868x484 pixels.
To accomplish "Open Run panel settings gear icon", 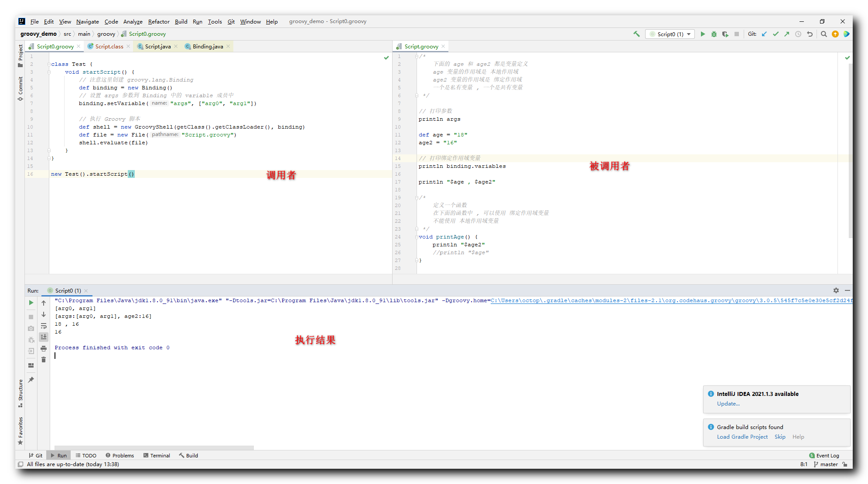I will [x=836, y=290].
